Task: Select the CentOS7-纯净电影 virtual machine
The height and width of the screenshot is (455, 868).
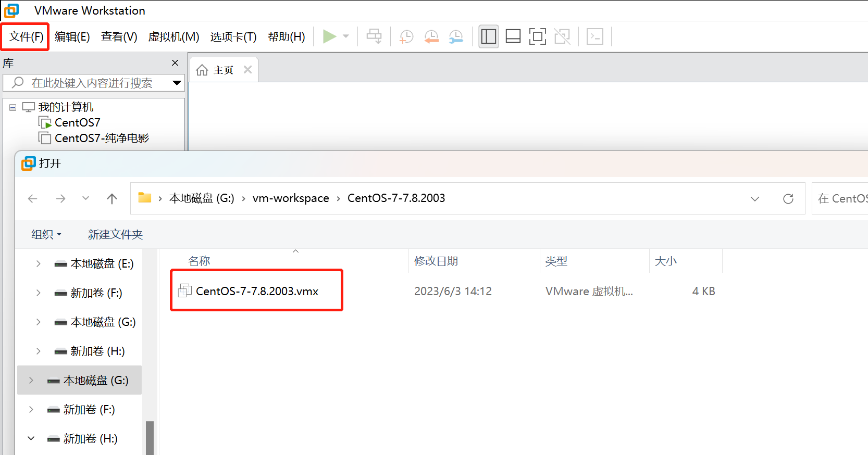Action: pos(102,138)
